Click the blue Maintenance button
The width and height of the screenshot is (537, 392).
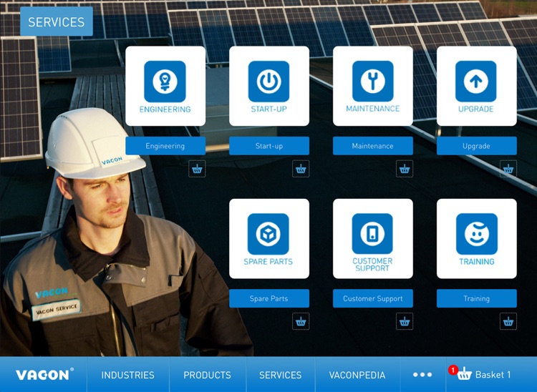pos(373,146)
